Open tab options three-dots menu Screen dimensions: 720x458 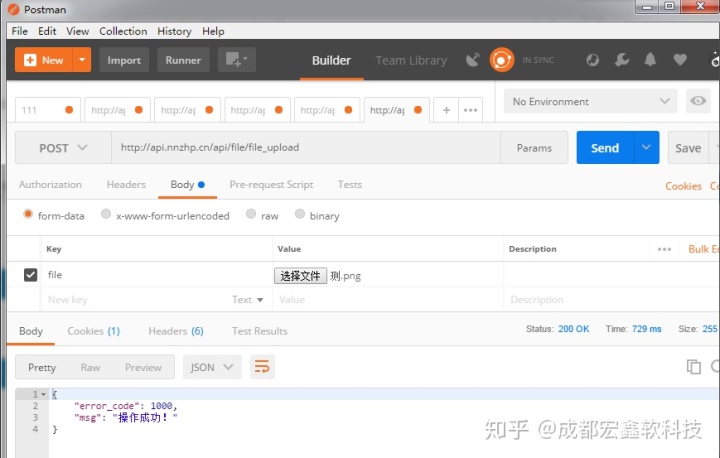470,110
